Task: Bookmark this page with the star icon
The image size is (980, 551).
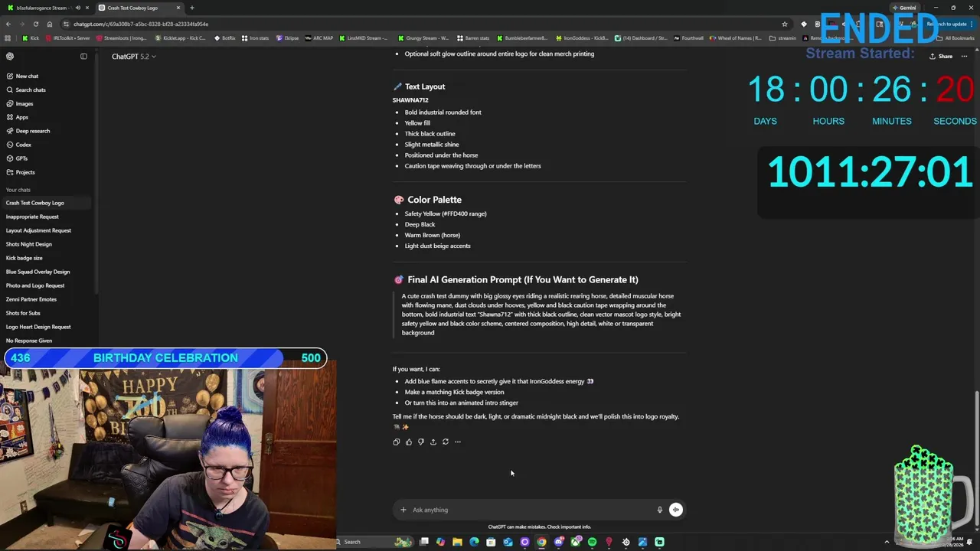Action: coord(785,24)
